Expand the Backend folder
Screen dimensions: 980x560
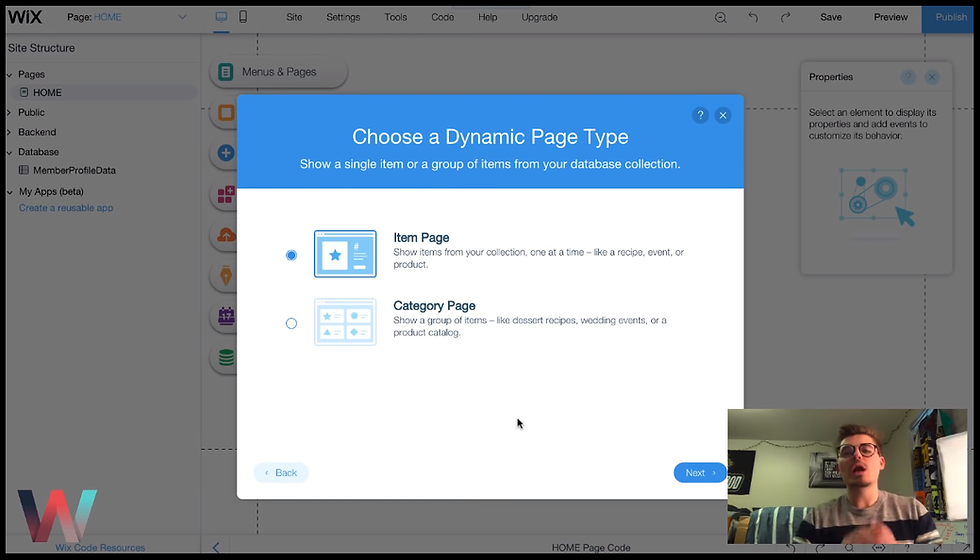point(9,132)
